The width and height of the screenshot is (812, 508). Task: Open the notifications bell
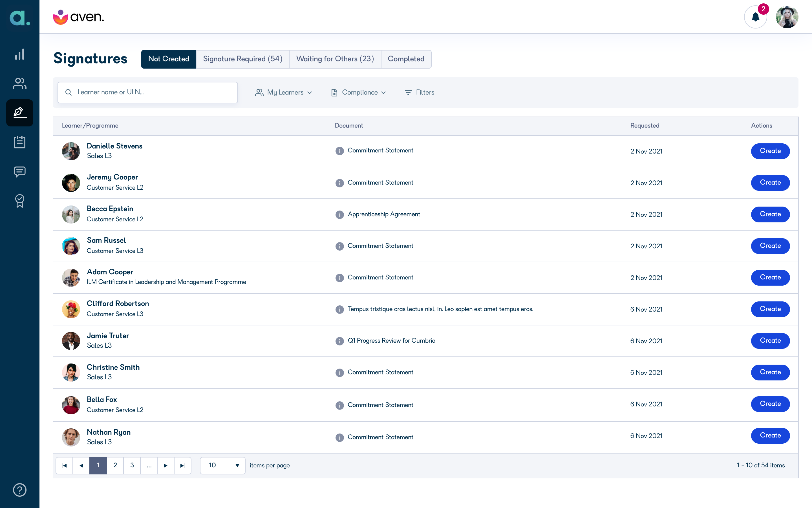(x=755, y=17)
